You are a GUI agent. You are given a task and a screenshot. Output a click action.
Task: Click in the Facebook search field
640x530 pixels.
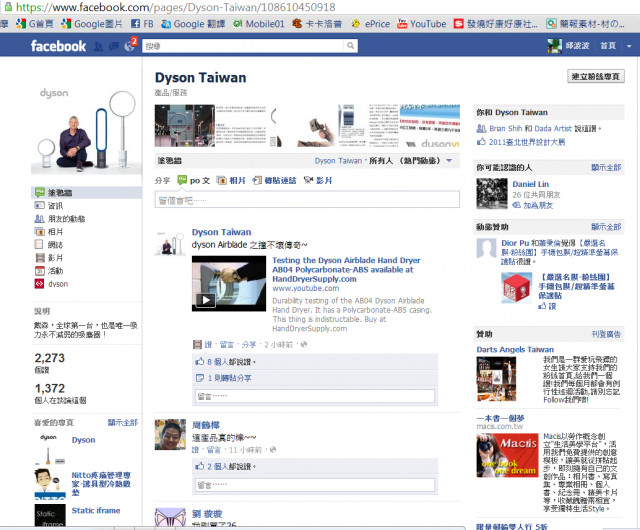coord(243,46)
